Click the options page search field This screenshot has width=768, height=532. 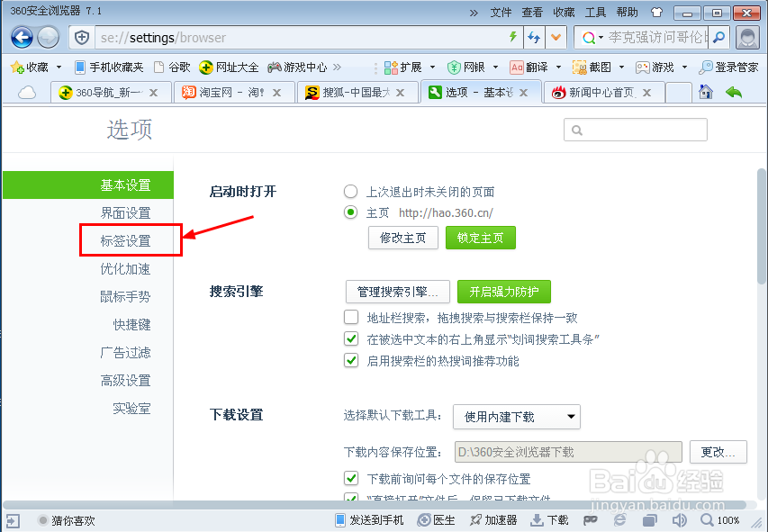636,130
